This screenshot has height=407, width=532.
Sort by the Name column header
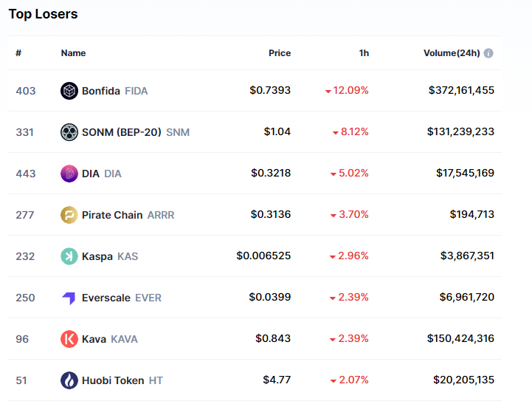pyautogui.click(x=73, y=53)
